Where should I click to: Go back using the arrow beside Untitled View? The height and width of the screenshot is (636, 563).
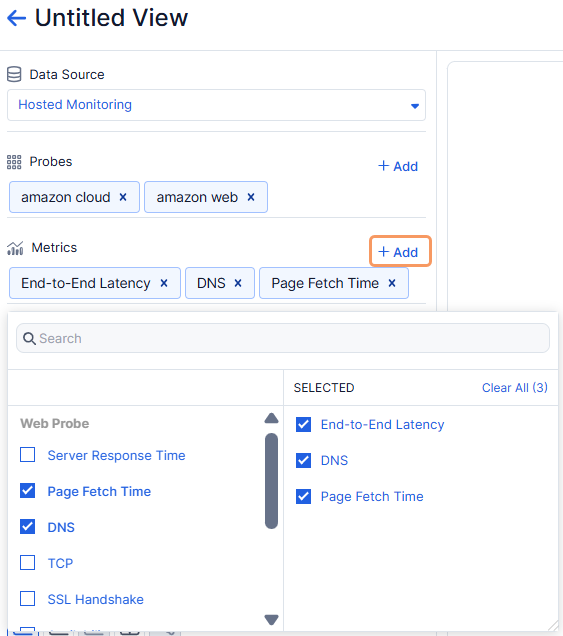coord(17,18)
